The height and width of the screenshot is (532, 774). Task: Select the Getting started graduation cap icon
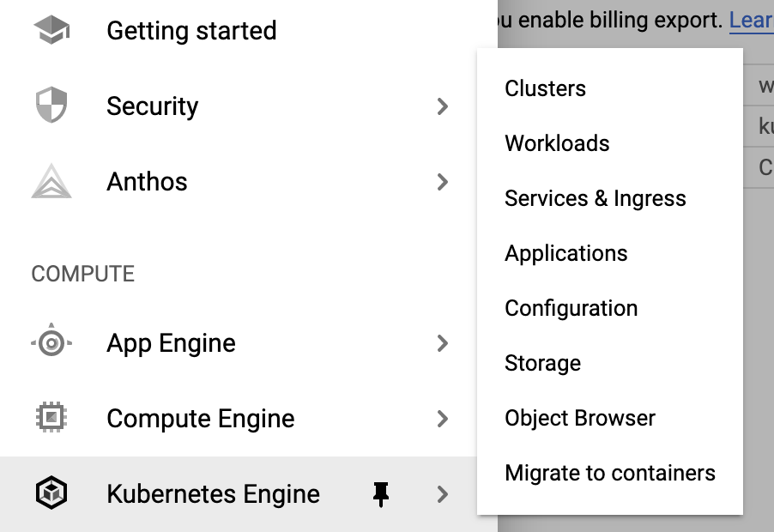click(51, 30)
